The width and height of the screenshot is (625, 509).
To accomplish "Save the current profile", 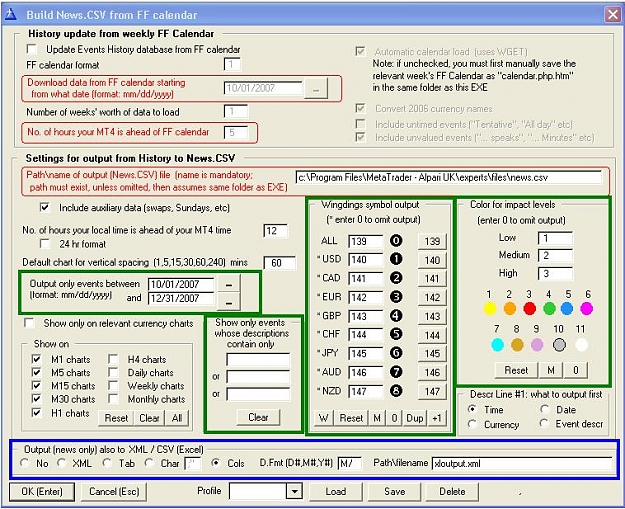I will [x=394, y=491].
